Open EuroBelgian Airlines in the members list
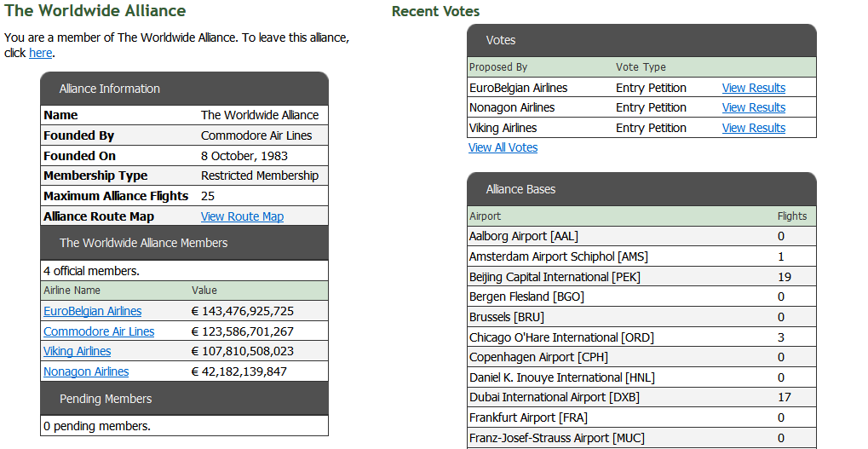 (x=92, y=311)
